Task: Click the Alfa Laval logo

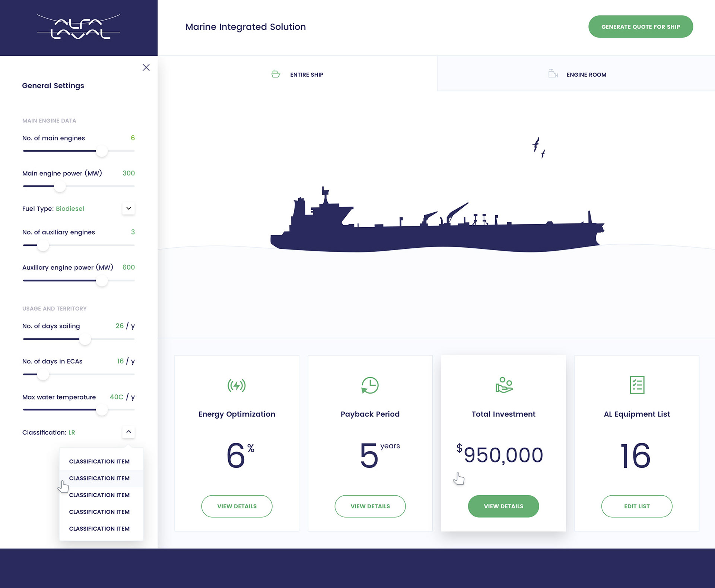Action: point(79,27)
